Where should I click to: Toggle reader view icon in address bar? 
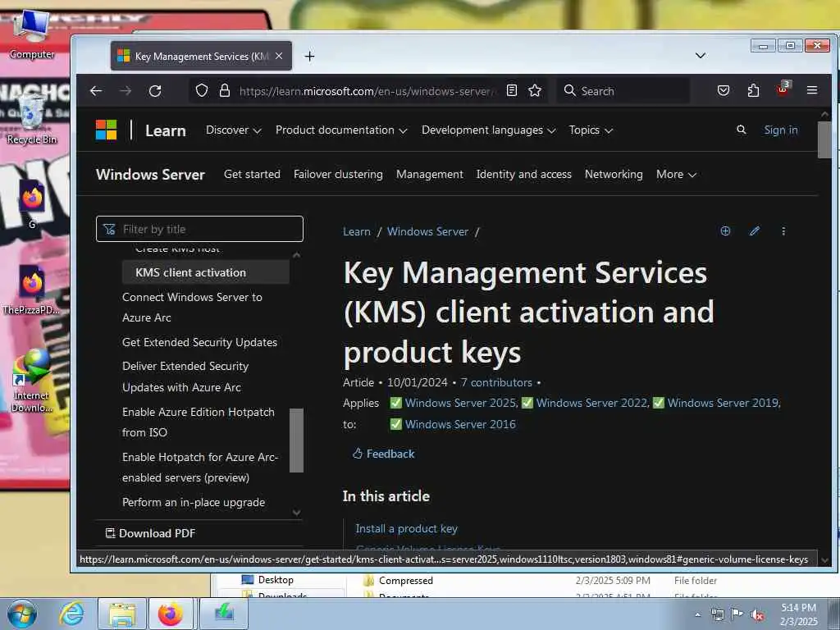(512, 90)
